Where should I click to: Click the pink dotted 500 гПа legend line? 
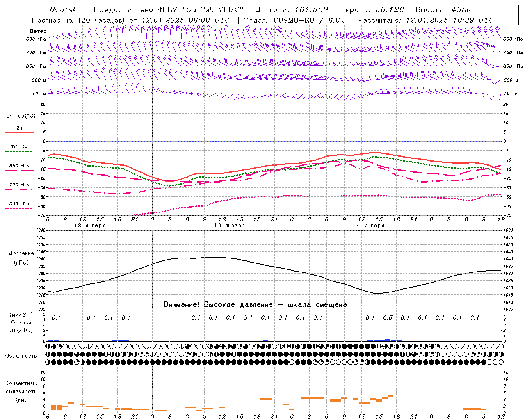[x=19, y=209]
